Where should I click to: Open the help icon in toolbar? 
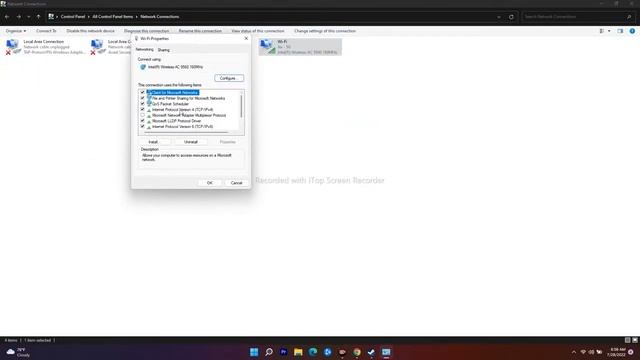point(632,31)
